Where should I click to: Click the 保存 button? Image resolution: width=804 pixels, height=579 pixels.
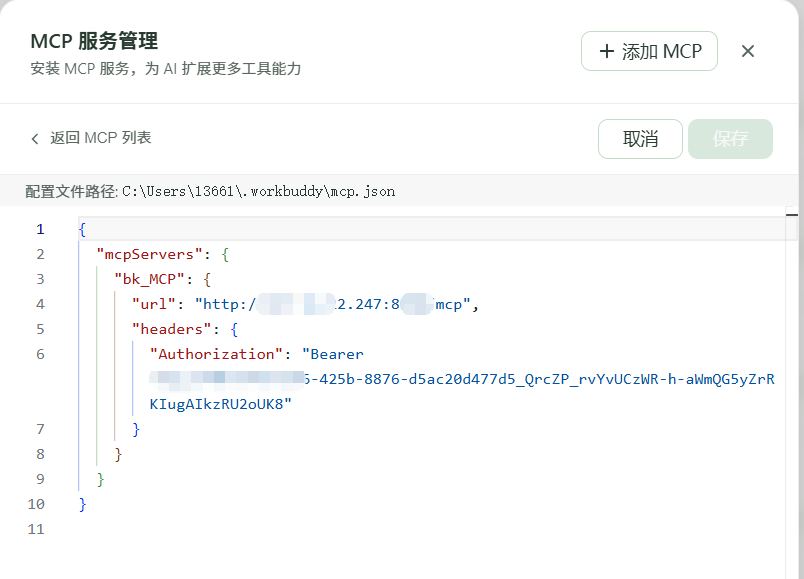point(731,139)
